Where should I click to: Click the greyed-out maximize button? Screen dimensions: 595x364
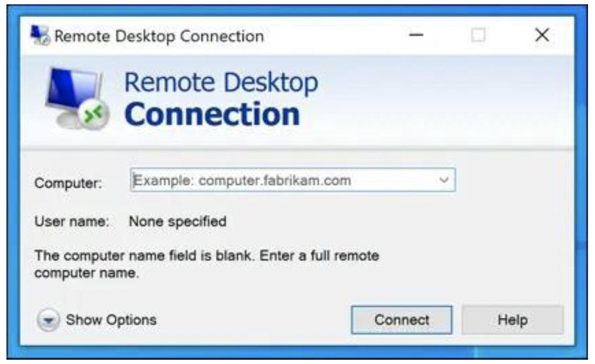tap(478, 35)
